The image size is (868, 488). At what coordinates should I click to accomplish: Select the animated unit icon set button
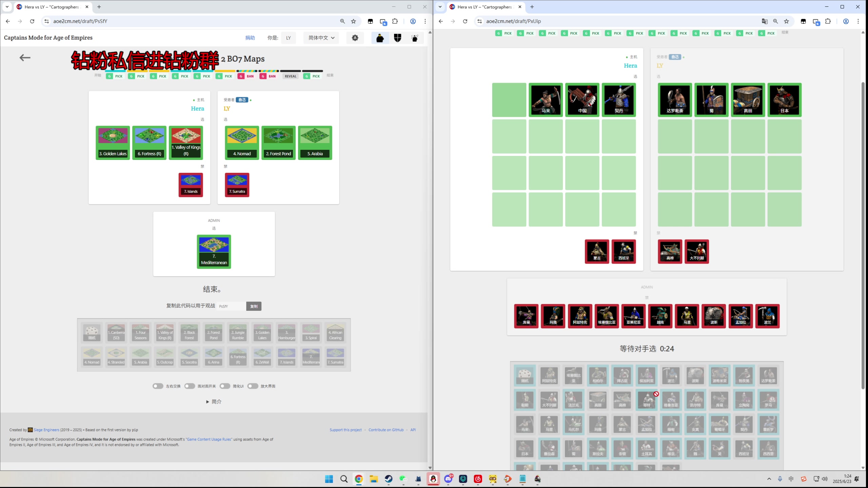coord(415,38)
